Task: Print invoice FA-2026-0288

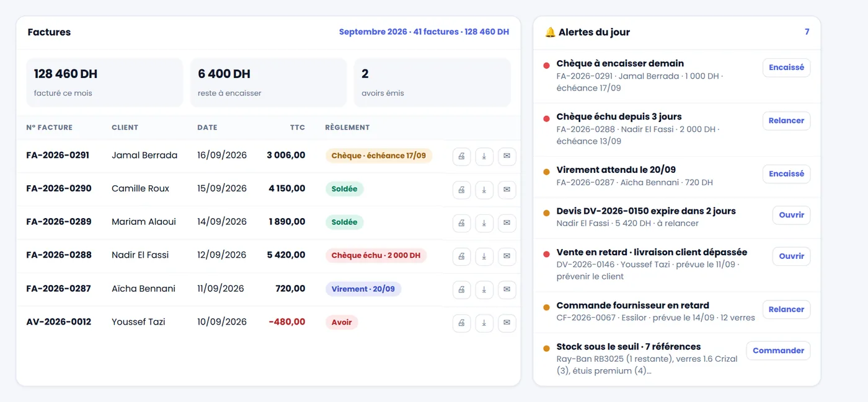Action: (461, 256)
